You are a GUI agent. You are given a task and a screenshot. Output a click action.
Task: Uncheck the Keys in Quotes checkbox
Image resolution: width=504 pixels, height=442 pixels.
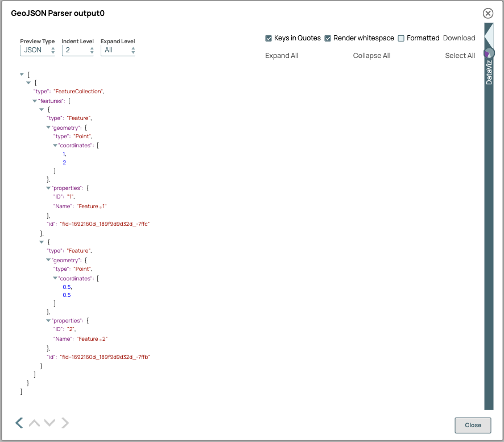pyautogui.click(x=268, y=38)
